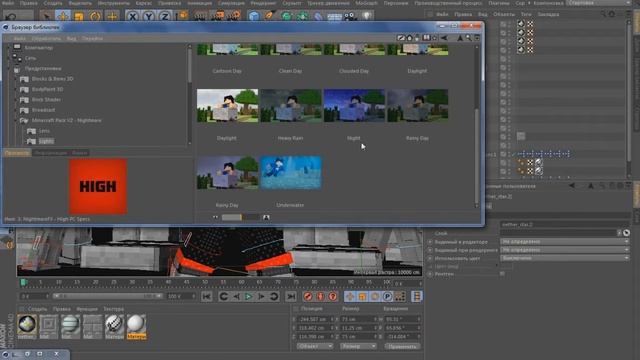Click the browser home icon
640x360 pixels.
[x=409, y=38]
